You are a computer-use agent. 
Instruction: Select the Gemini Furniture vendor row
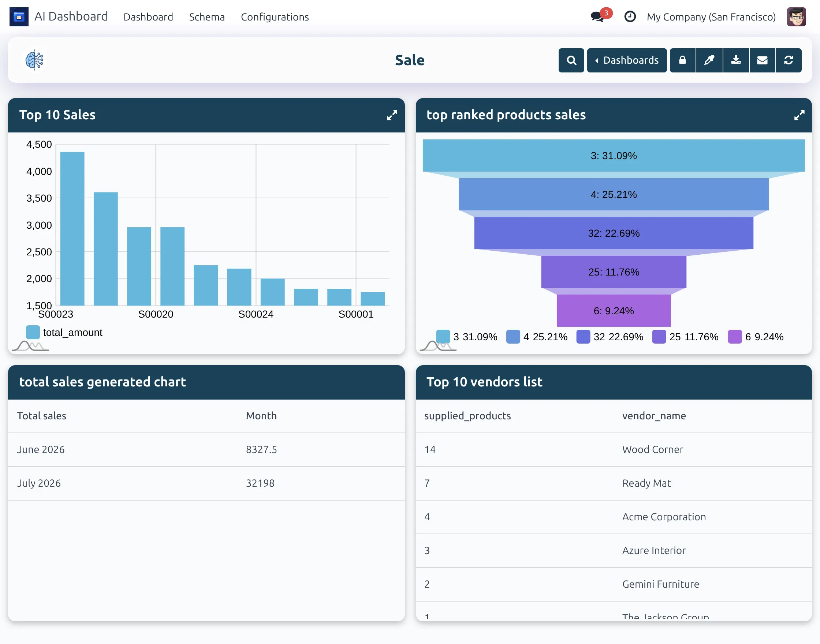point(614,584)
